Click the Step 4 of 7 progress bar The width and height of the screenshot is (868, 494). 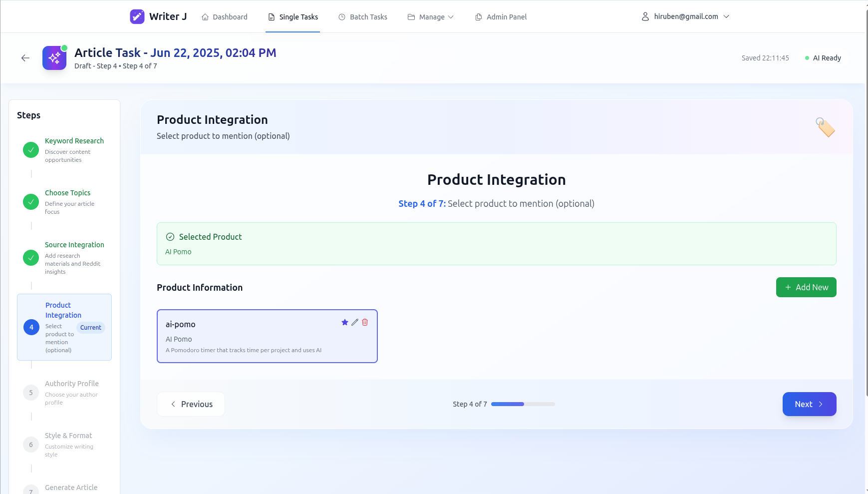[523, 404]
